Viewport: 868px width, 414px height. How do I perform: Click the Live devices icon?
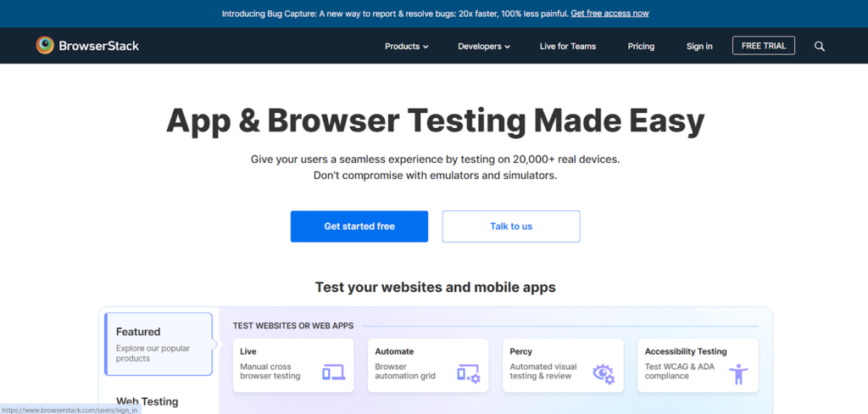[x=334, y=372]
